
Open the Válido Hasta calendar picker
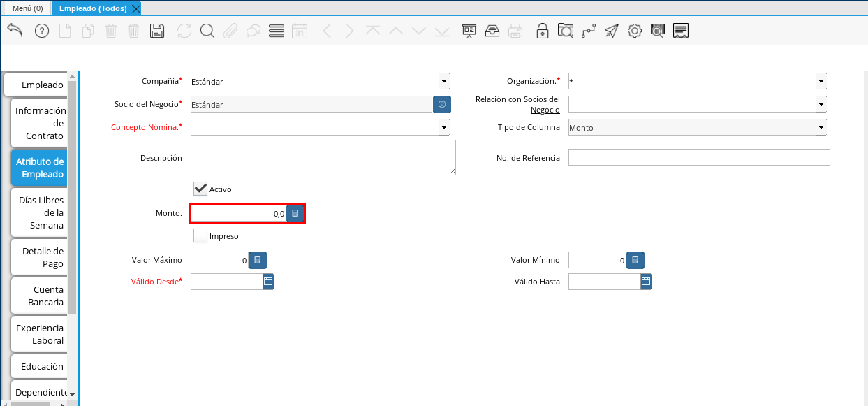(x=646, y=282)
